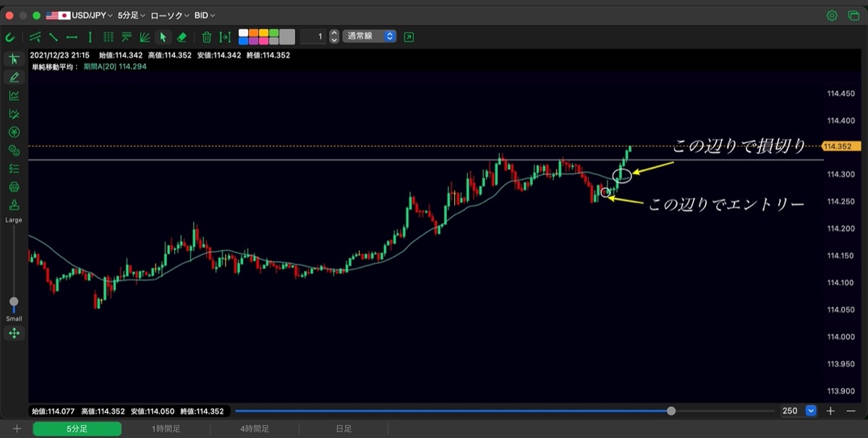Screen dimensions: 868x438
Task: Select the trend line drawing tool
Action: [x=54, y=37]
